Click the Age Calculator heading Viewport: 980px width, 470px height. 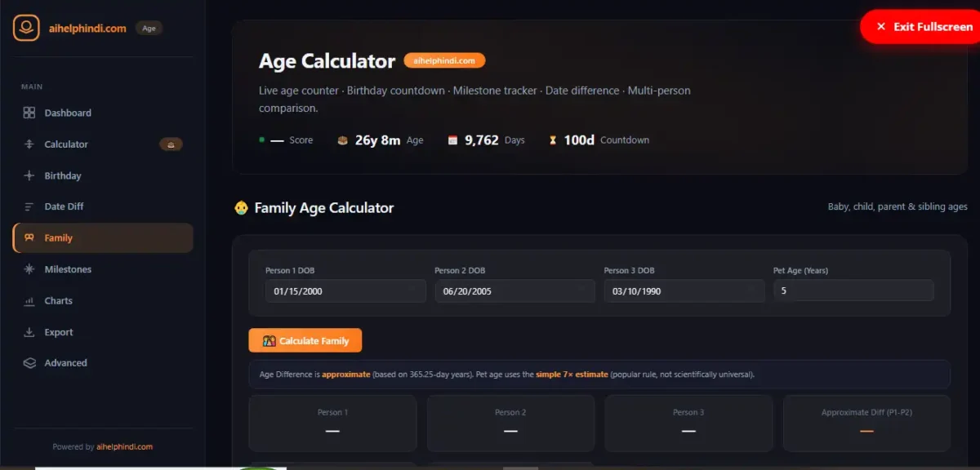point(327,61)
